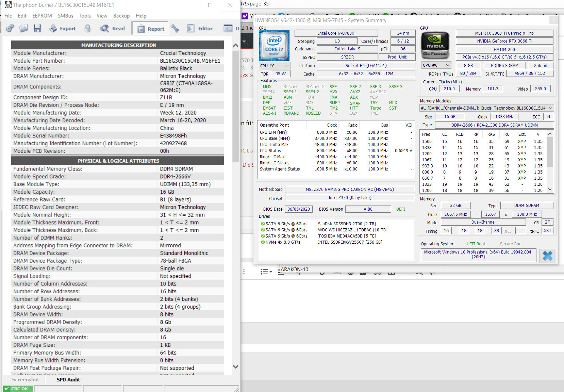The height and width of the screenshot is (392, 564).
Task: Open the EEPROM menu
Action: tap(42, 16)
